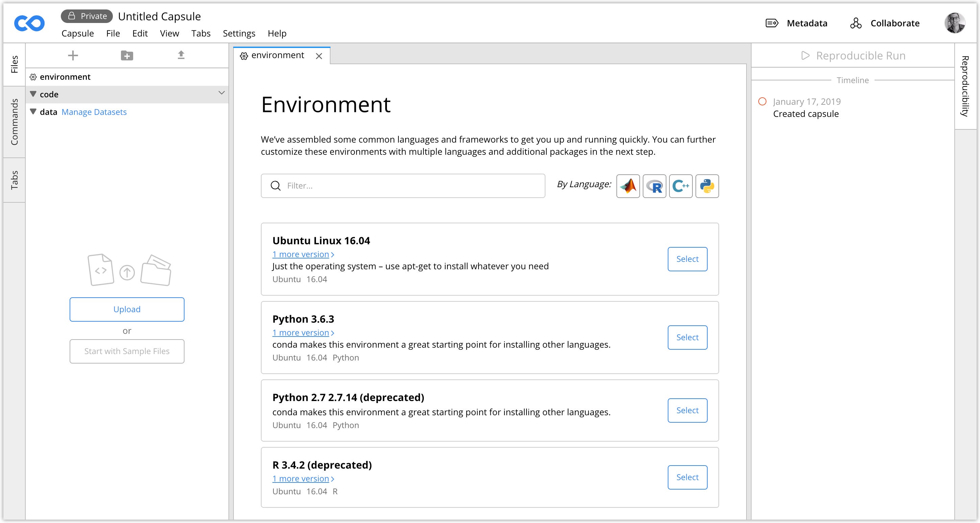Open Manage Datasets
The width and height of the screenshot is (980, 523).
(x=94, y=112)
